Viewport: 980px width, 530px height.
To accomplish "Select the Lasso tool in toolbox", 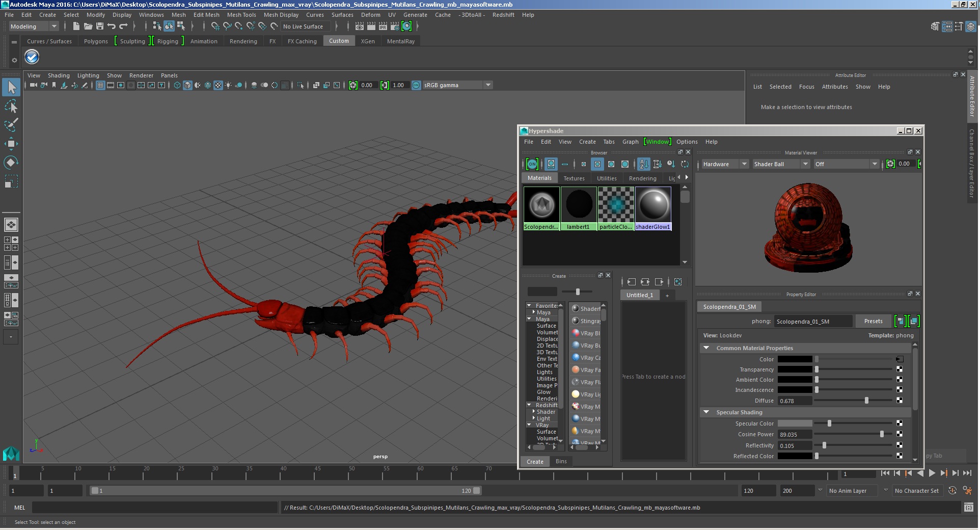I will coord(11,106).
